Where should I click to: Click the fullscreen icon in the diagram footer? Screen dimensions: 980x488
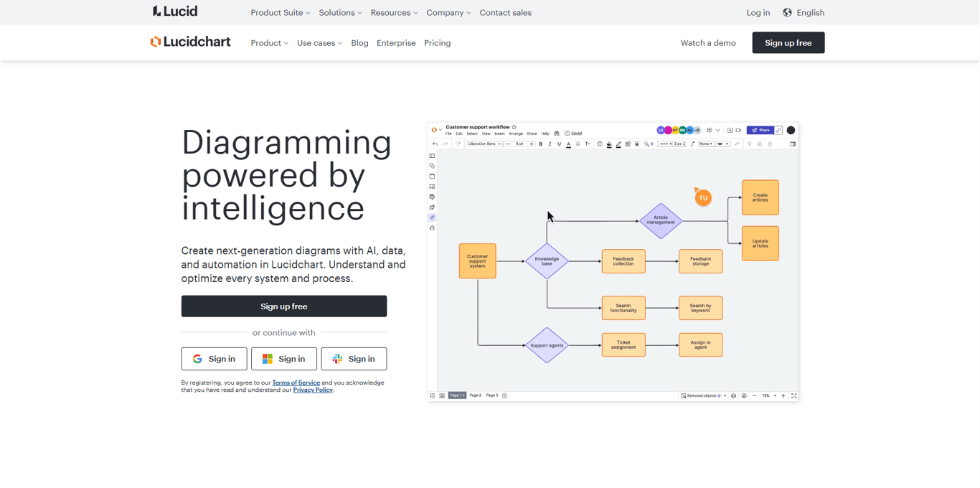coord(793,396)
